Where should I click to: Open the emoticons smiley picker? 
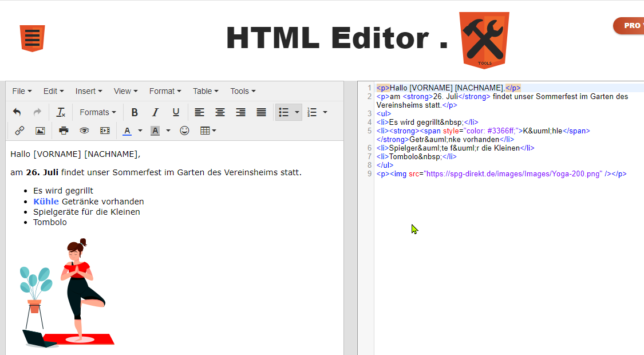click(x=184, y=131)
